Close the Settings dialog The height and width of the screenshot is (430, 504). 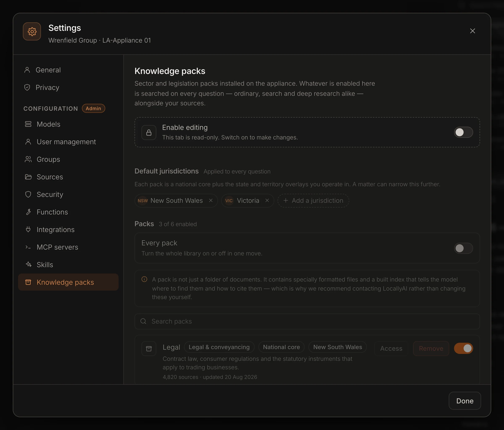tap(472, 31)
